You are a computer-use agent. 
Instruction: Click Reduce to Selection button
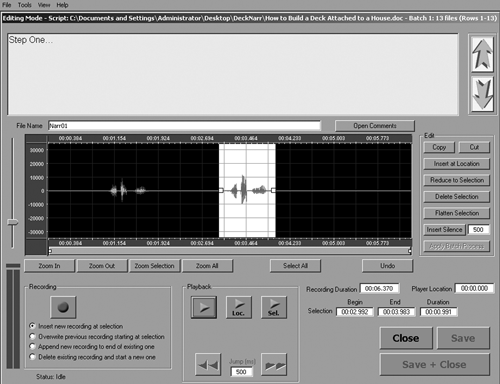pyautogui.click(x=456, y=180)
